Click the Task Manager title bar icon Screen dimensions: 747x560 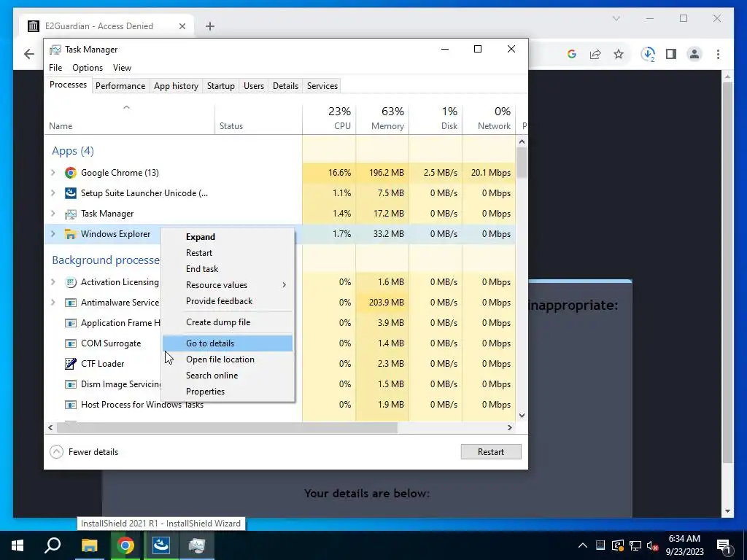55,50
